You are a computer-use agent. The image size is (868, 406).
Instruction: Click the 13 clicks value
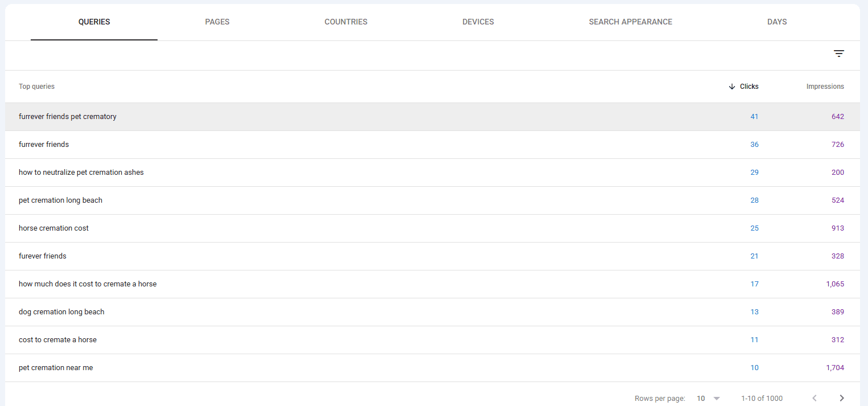pyautogui.click(x=754, y=312)
